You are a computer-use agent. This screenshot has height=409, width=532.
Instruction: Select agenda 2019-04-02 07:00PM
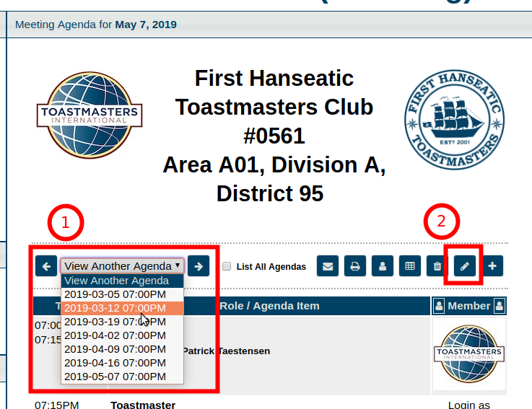pyautogui.click(x=122, y=335)
